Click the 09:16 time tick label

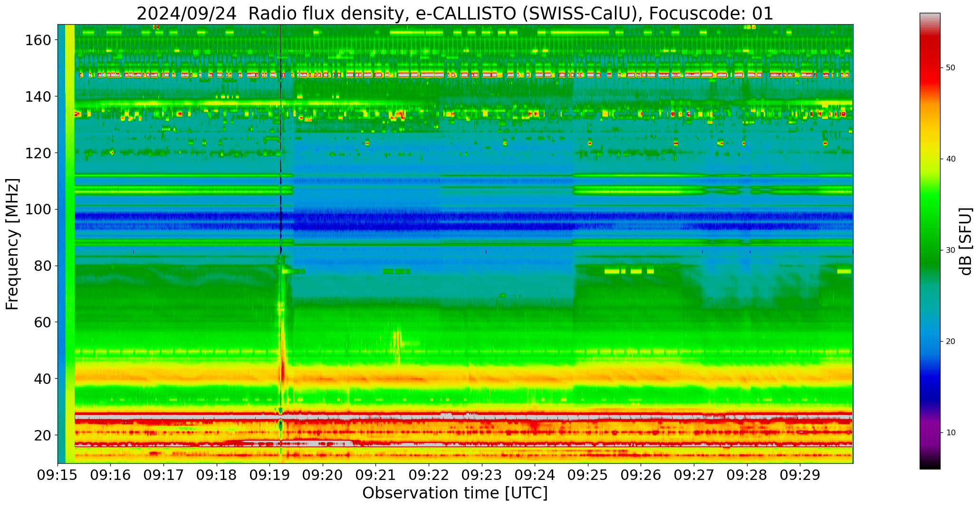(x=111, y=476)
